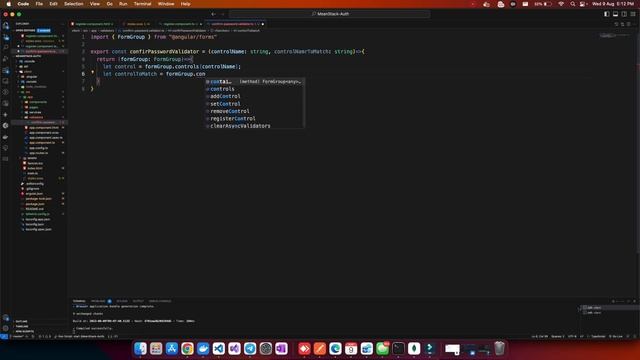Pick 'addControl' from the suggestion list
The width and height of the screenshot is (640, 360).
coord(255,96)
